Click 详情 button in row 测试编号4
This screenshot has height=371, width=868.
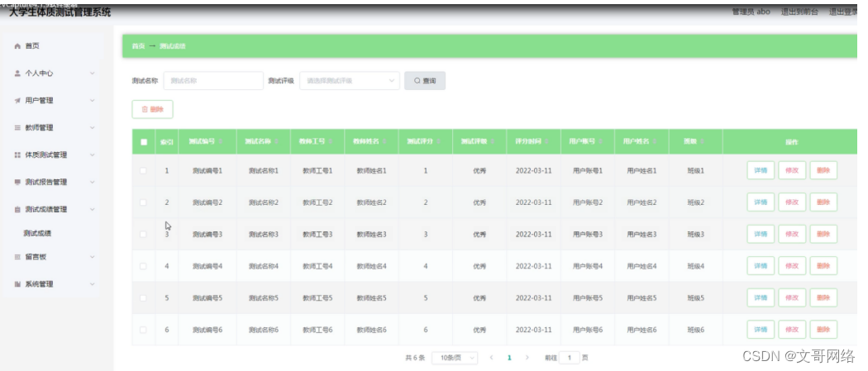761,266
